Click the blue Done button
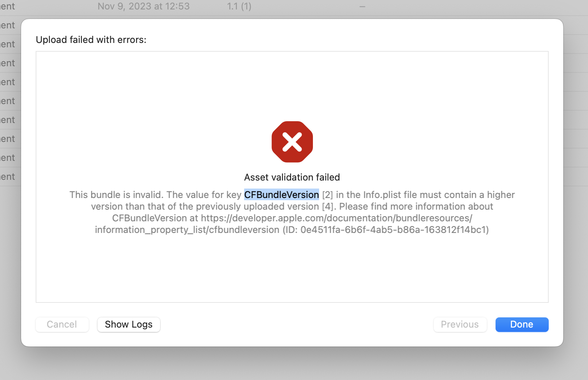 click(x=522, y=324)
